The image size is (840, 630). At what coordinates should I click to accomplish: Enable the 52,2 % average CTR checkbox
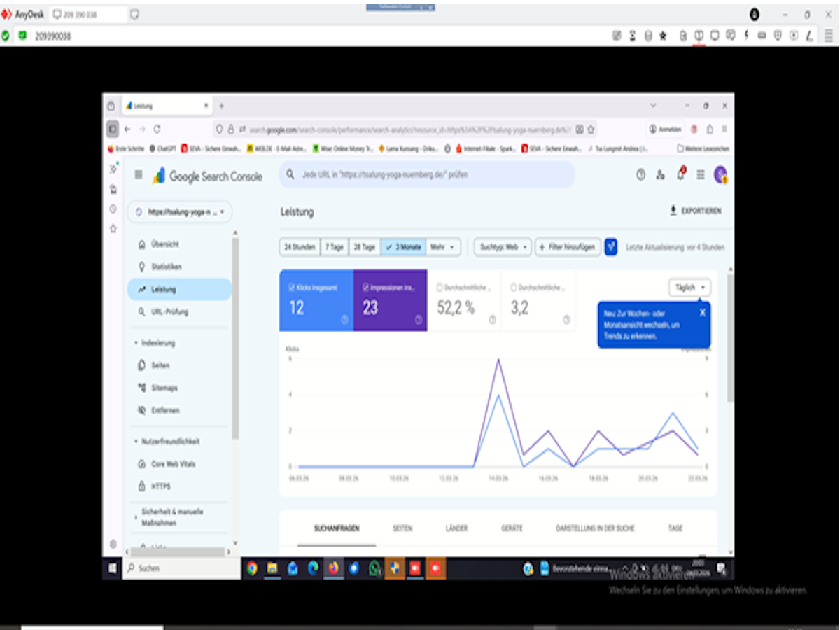(x=440, y=287)
